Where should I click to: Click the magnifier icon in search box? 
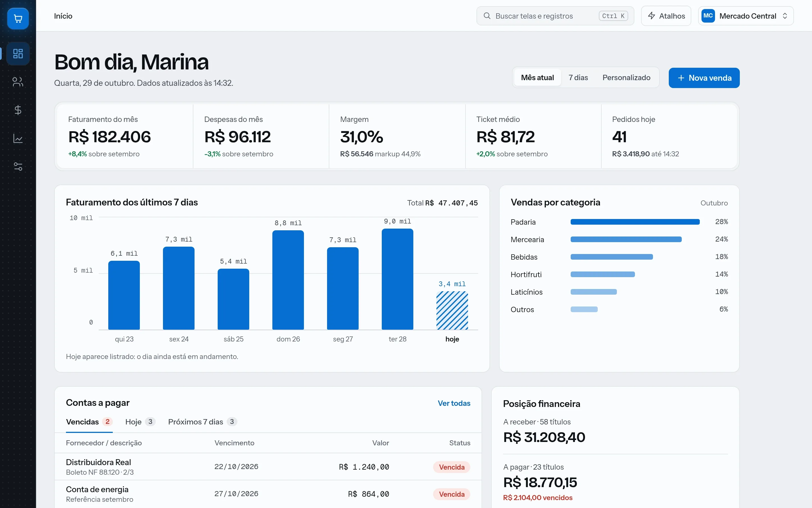[x=487, y=16]
